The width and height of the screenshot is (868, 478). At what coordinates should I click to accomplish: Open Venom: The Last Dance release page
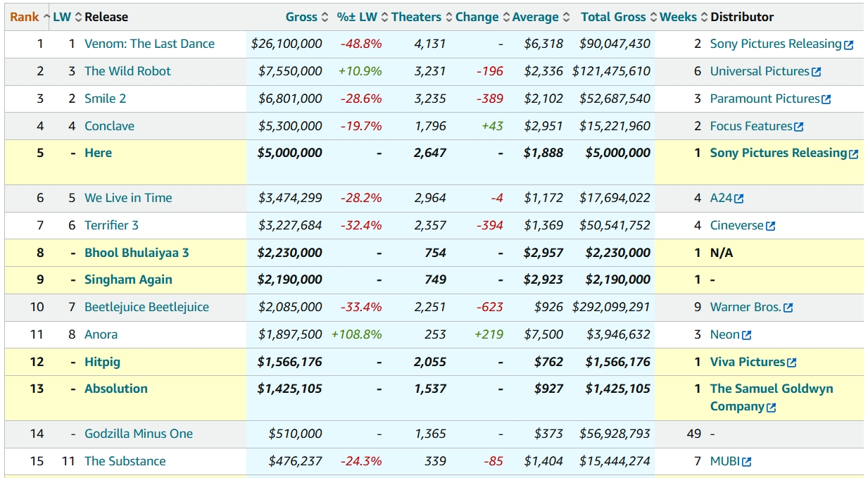click(149, 44)
